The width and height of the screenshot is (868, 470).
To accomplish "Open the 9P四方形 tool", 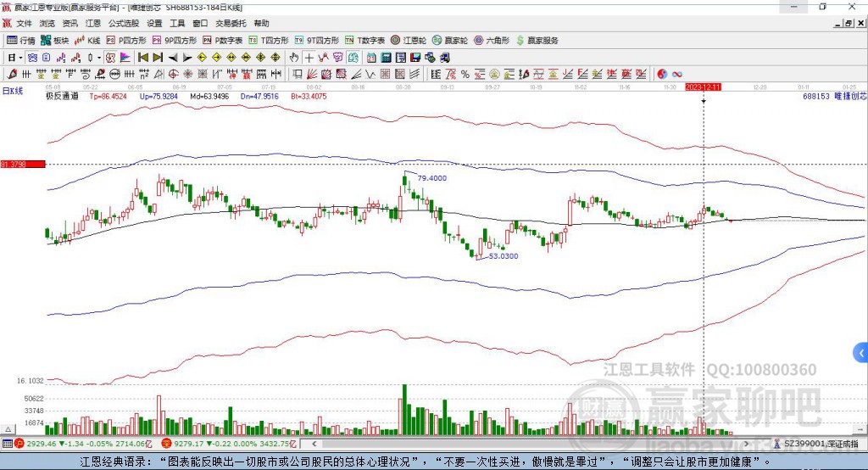I will (175, 41).
